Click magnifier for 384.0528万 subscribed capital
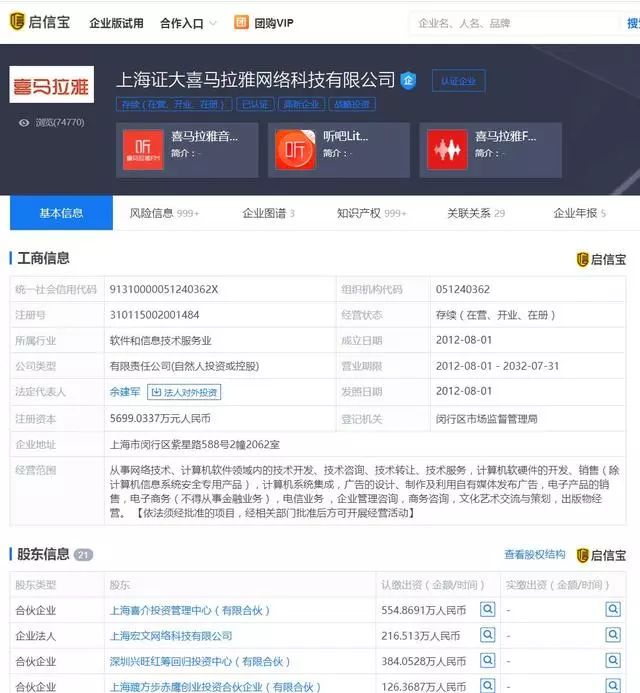The width and height of the screenshot is (640, 693). [488, 661]
